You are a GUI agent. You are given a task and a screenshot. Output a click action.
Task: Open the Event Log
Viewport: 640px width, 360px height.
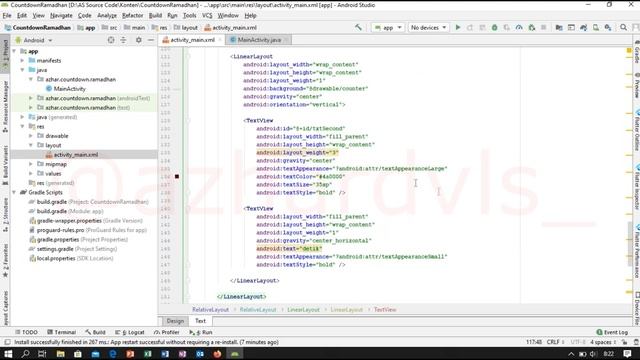[612, 332]
